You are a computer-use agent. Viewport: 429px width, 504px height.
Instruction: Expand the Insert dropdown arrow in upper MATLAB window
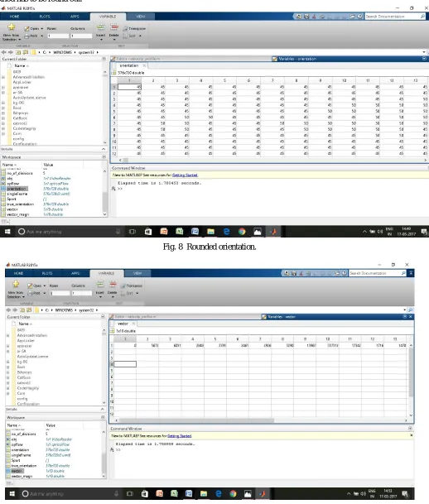[101, 40]
